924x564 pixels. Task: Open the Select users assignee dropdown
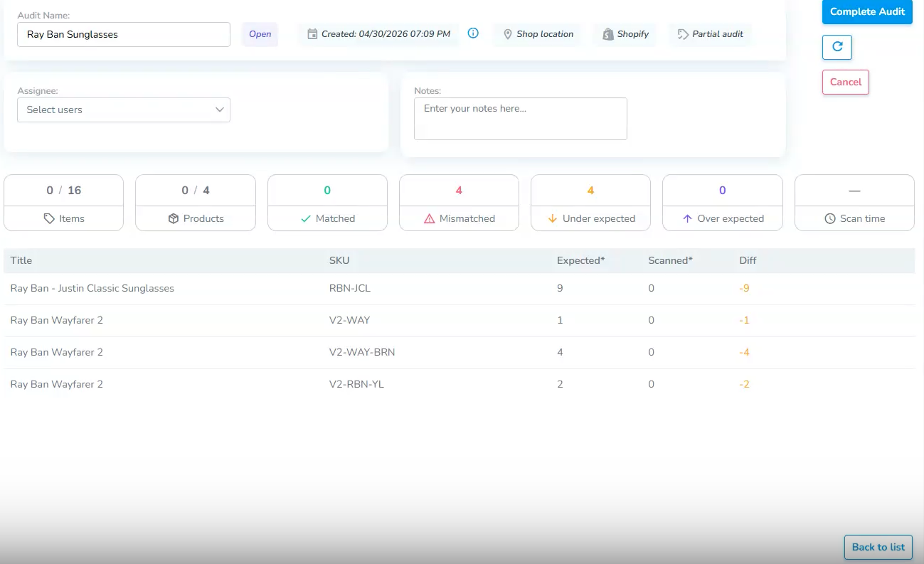pyautogui.click(x=124, y=110)
